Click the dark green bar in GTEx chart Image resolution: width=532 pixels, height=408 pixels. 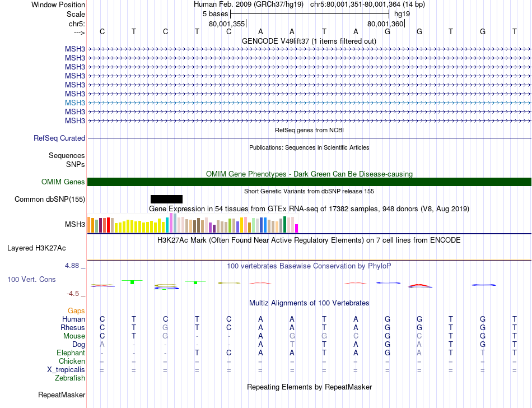[x=285, y=224]
